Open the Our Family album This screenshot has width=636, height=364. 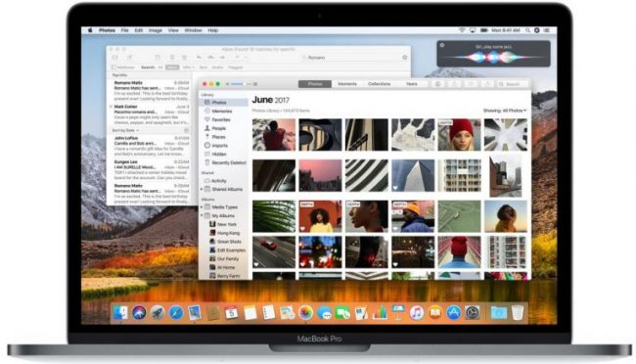click(228, 259)
